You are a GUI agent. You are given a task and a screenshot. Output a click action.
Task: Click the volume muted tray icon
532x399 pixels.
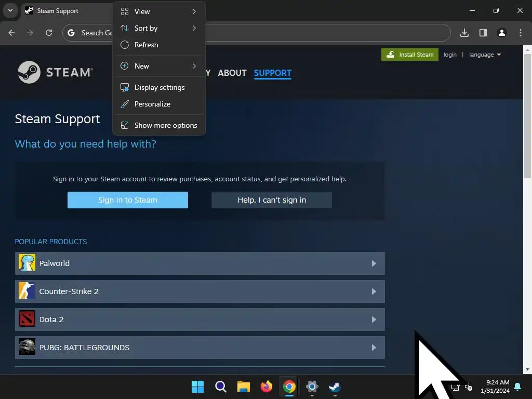(469, 387)
